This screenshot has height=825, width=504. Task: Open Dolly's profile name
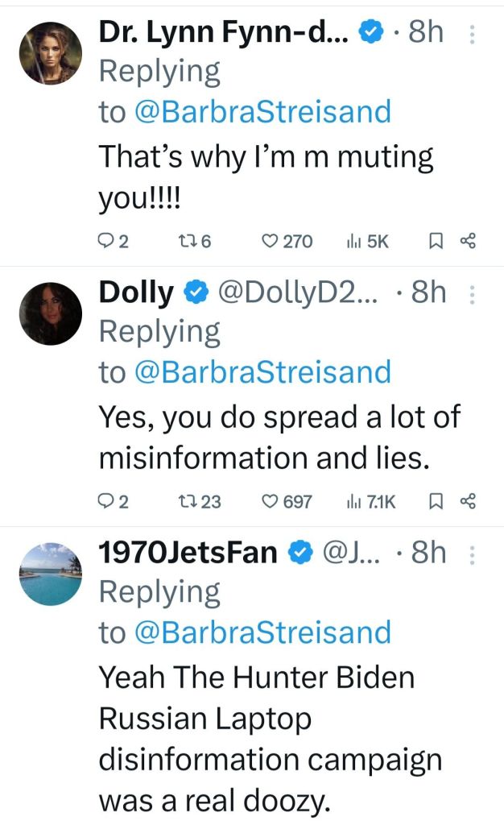click(135, 293)
